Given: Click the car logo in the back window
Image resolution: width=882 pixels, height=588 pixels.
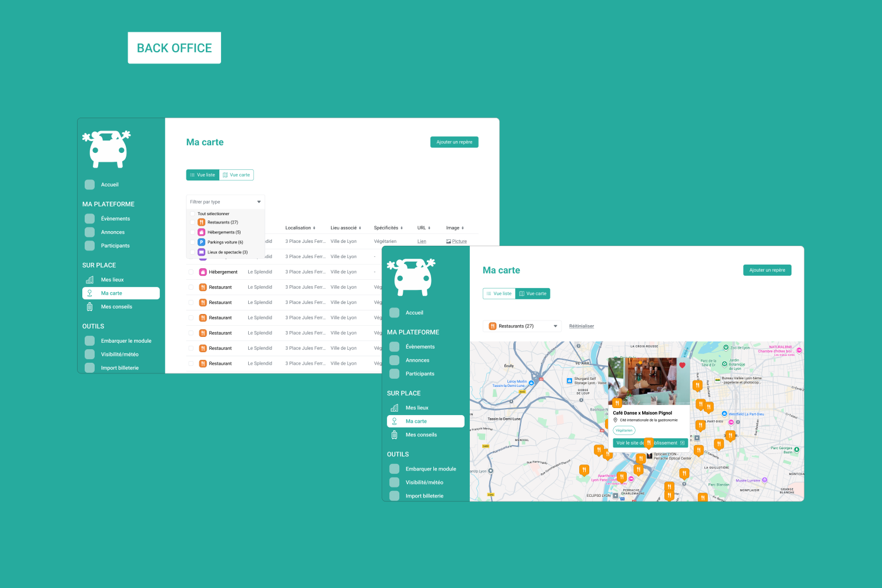Looking at the screenshot, I should pyautogui.click(x=106, y=149).
